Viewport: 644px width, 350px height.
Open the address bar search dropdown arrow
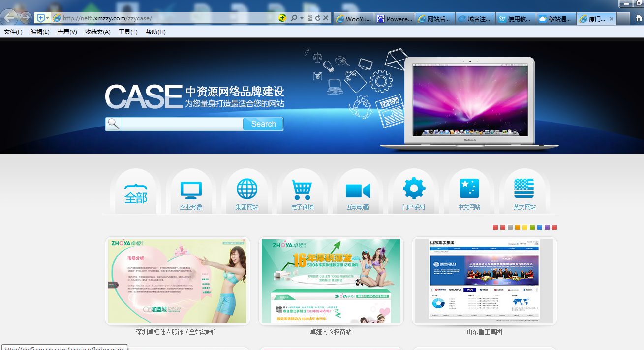[302, 18]
